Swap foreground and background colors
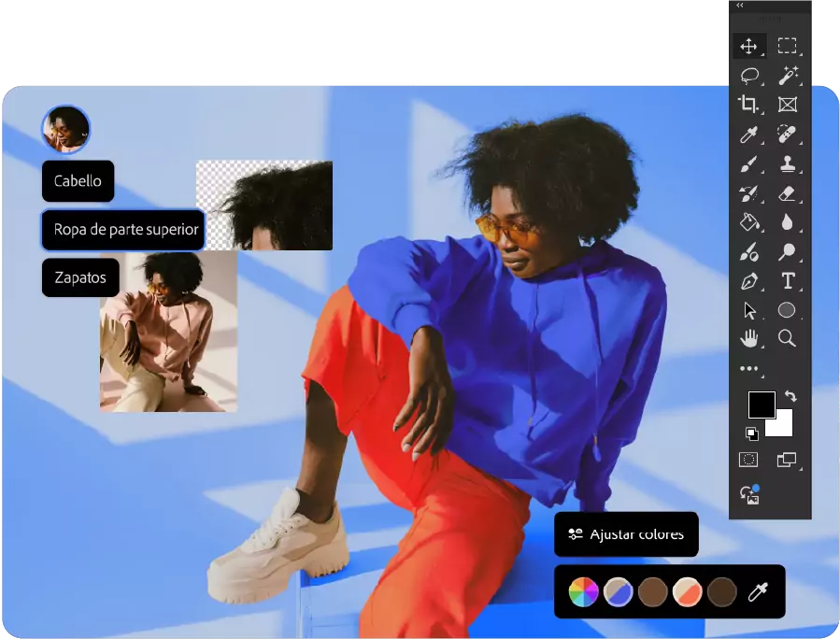Image resolution: width=840 pixels, height=639 pixels. (x=790, y=397)
